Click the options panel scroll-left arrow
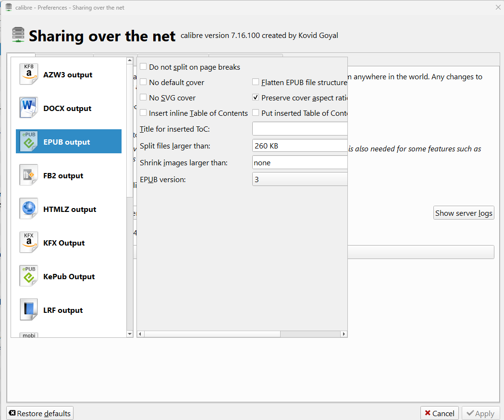The width and height of the screenshot is (504, 420). pos(140,334)
